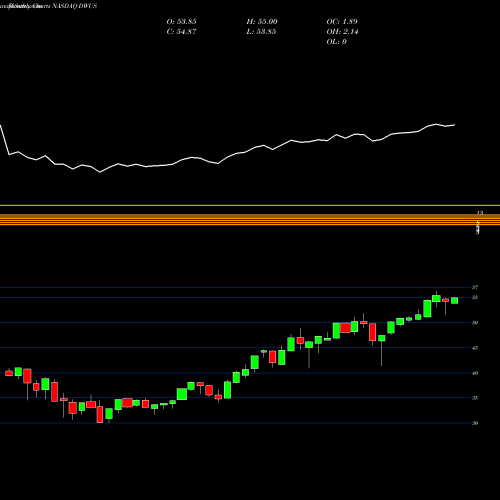Click the 57 price axis label
This screenshot has width=500, height=500.
click(475, 287)
